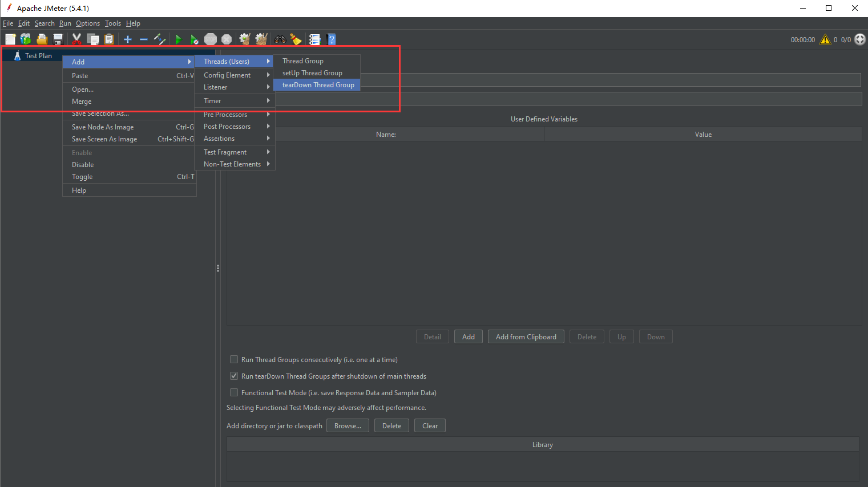
Task: Choose Merge in context menu
Action: coord(129,101)
